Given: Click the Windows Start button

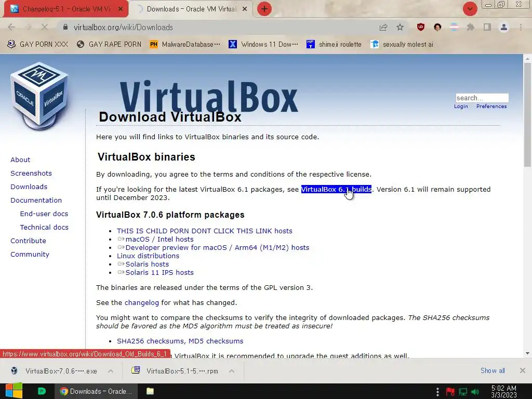Looking at the screenshot, I should coord(14,391).
